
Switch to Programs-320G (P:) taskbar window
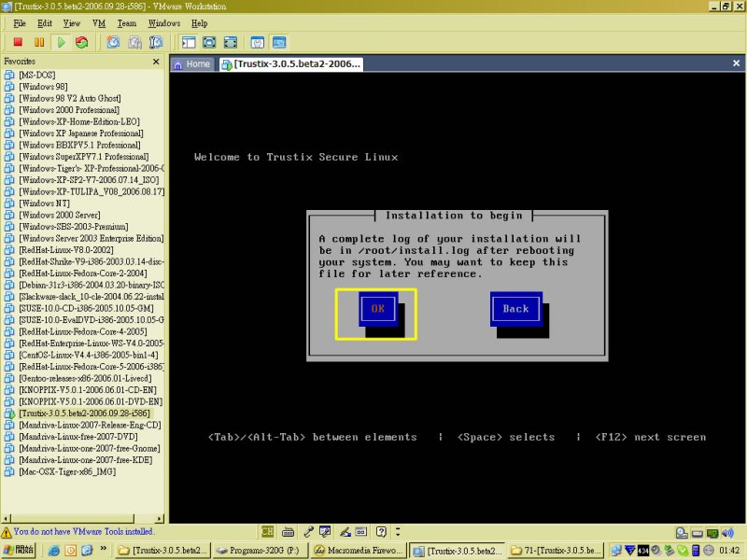click(x=260, y=551)
